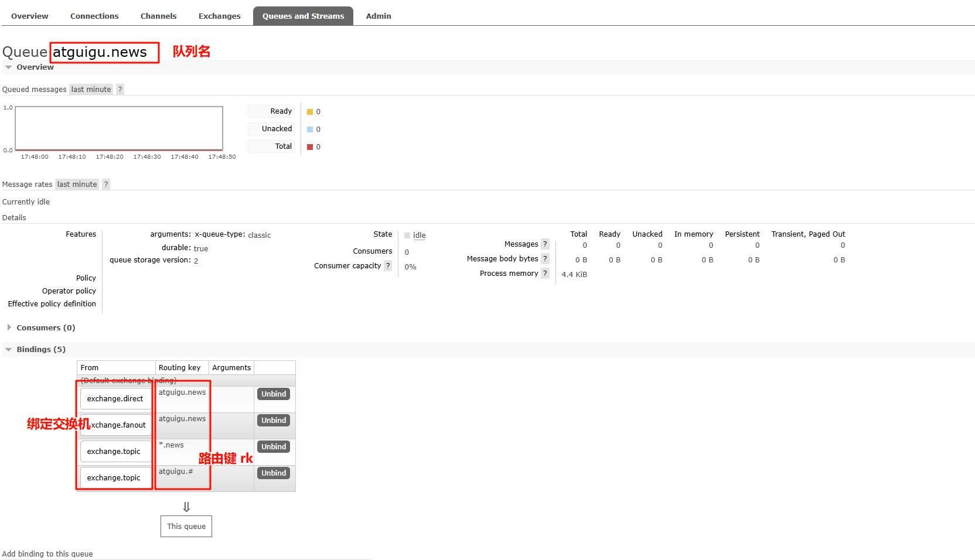
Task: Open help for Message body bytes
Action: [545, 258]
